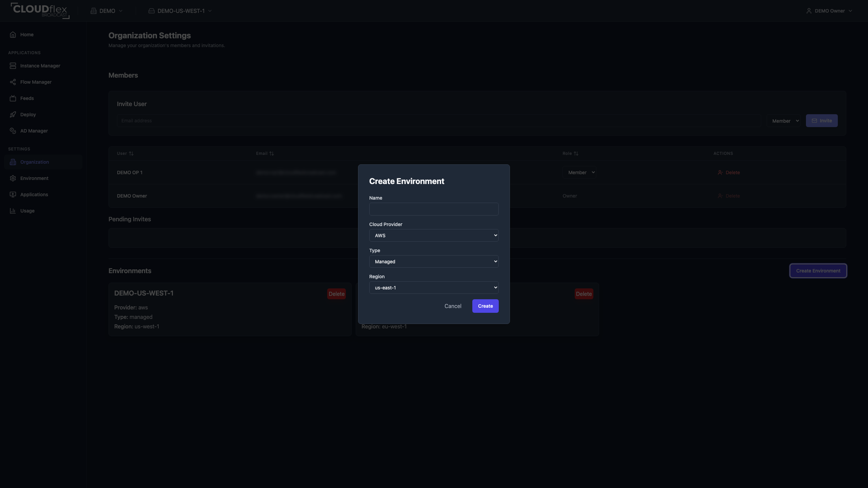This screenshot has width=868, height=488.
Task: Click the building icon beside DEMO selector
Action: pos(94,11)
